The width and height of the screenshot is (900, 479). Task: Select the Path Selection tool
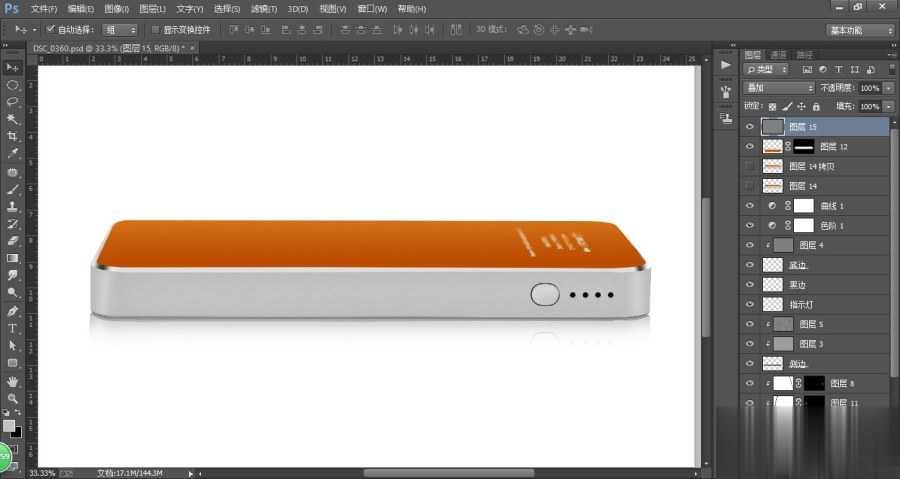click(x=12, y=346)
